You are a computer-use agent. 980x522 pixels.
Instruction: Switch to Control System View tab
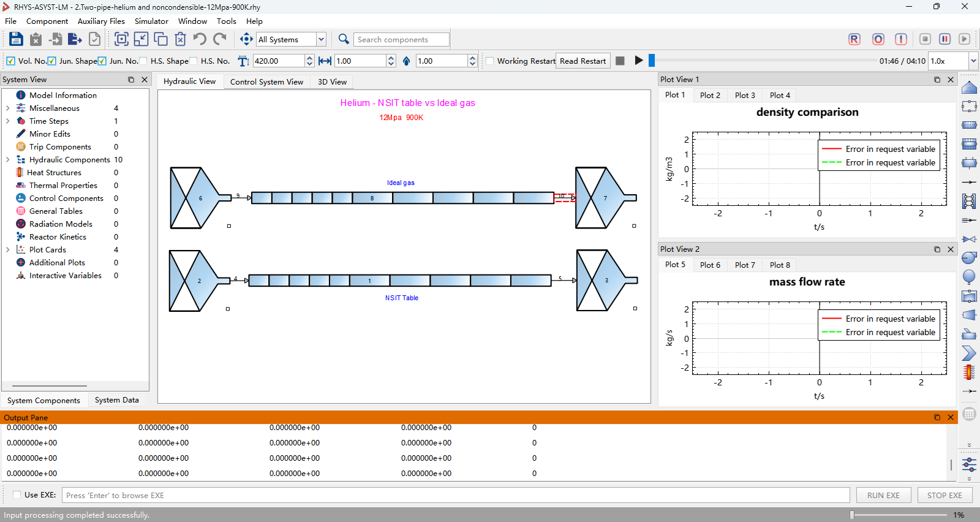click(x=266, y=81)
